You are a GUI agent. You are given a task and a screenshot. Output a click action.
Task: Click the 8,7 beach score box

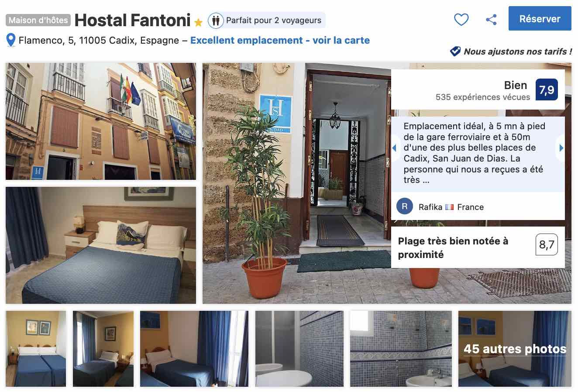pyautogui.click(x=547, y=244)
